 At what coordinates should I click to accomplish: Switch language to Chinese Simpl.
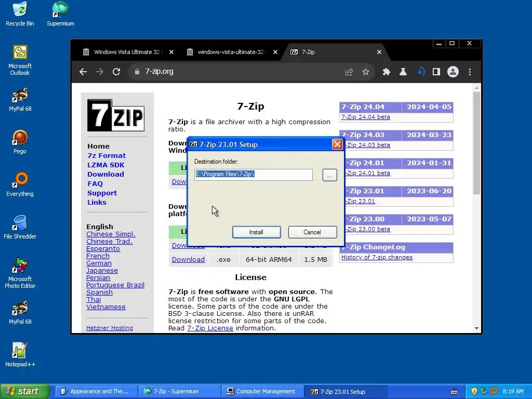[111, 234]
